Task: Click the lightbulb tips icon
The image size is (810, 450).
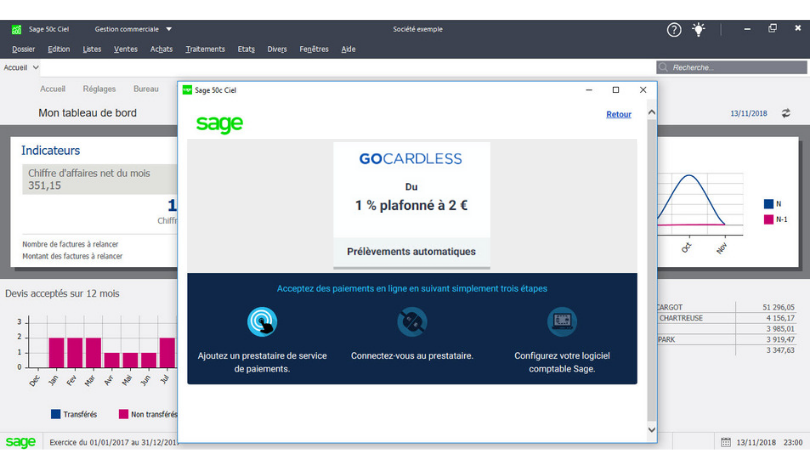Action: 698,30
